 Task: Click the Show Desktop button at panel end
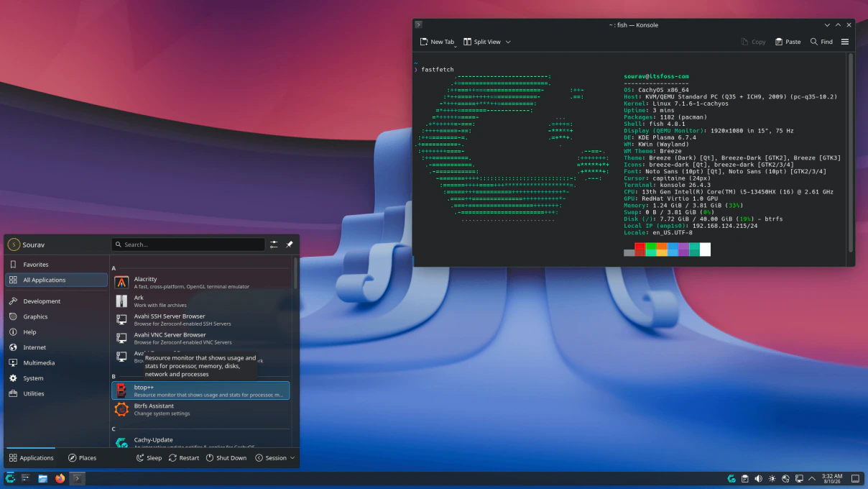(x=855, y=478)
